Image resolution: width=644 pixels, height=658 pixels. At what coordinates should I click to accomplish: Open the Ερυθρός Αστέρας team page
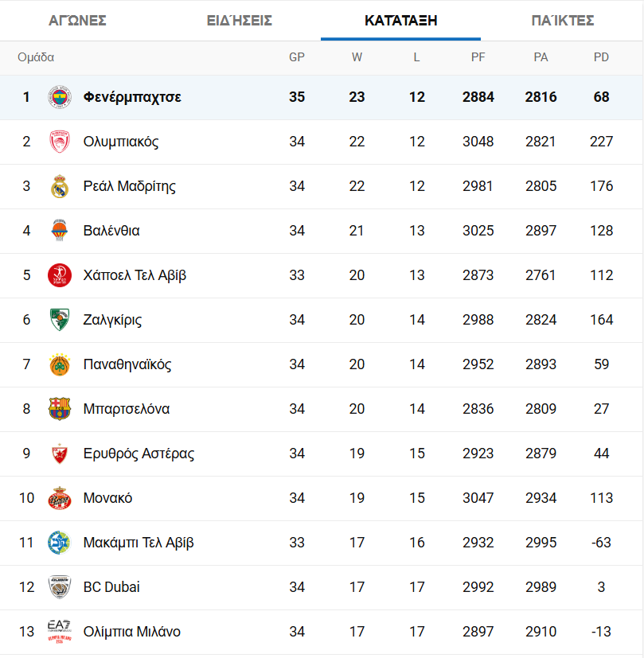point(139,454)
